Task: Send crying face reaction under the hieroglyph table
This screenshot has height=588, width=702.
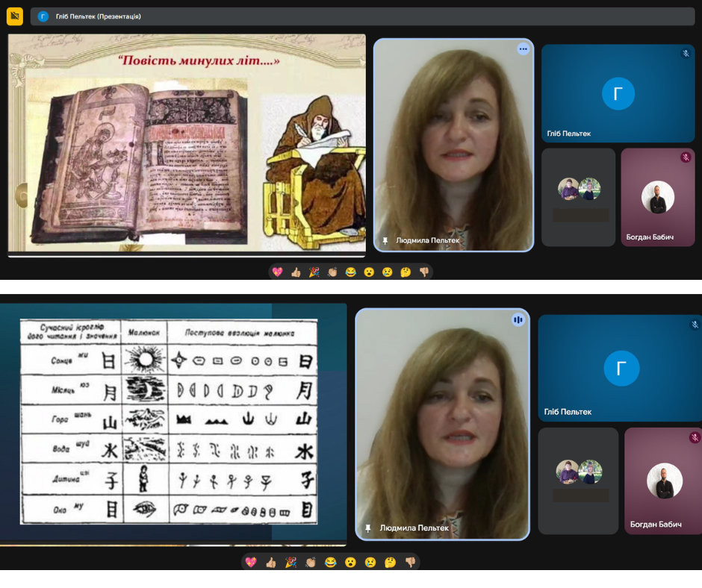Action: click(x=370, y=562)
